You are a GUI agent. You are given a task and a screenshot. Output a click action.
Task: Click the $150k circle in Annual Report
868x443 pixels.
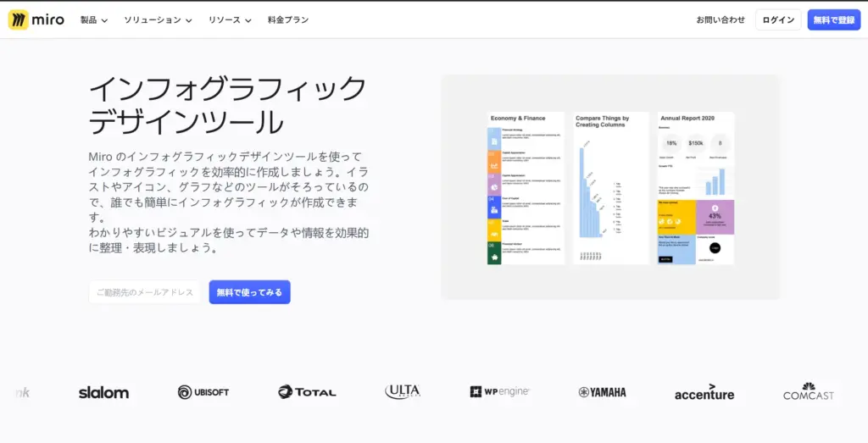pyautogui.click(x=696, y=143)
